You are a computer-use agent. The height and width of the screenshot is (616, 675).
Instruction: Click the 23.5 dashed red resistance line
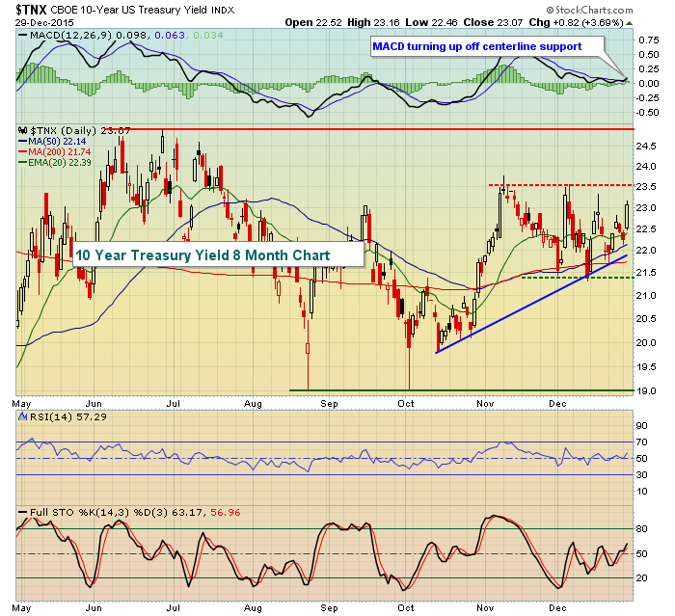(561, 185)
